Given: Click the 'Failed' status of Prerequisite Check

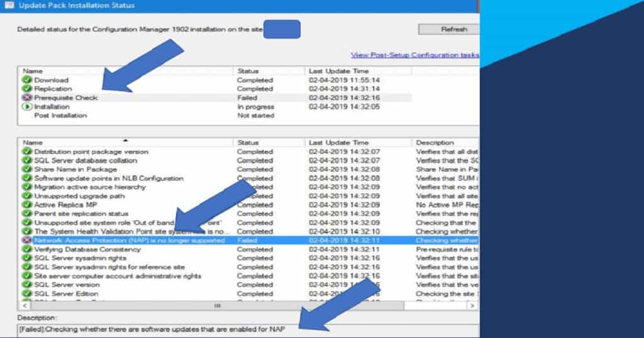Looking at the screenshot, I should click(x=247, y=97).
